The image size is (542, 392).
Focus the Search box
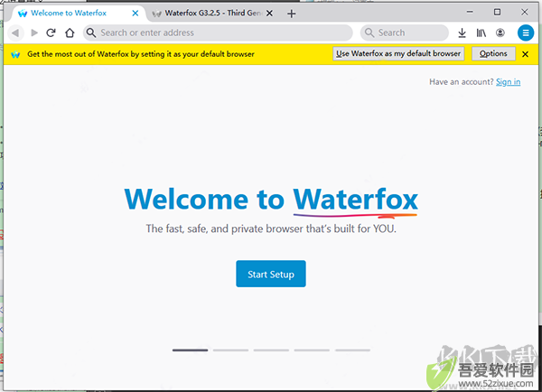(x=405, y=33)
